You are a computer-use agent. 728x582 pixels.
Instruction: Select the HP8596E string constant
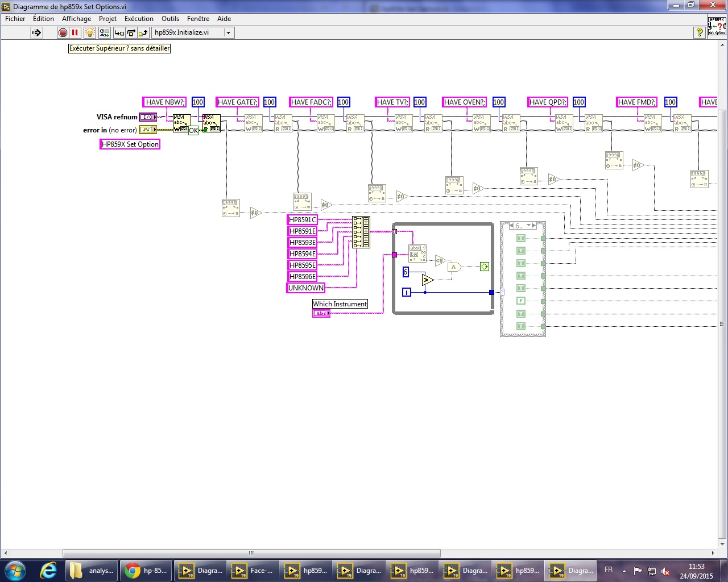[x=303, y=277]
